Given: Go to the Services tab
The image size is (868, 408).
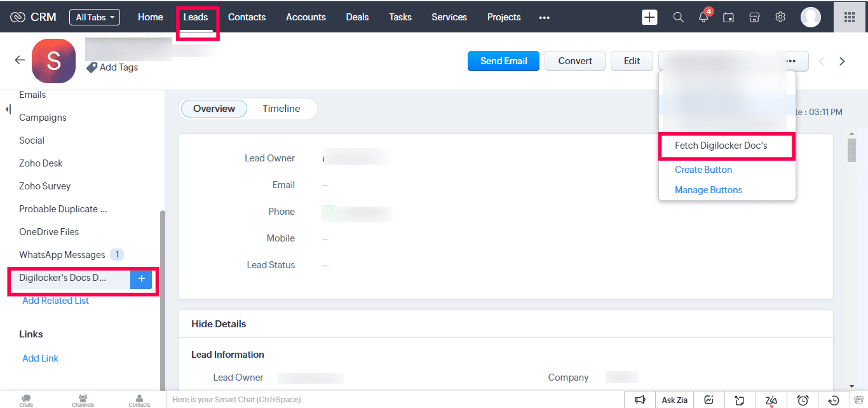Looking at the screenshot, I should [x=449, y=17].
